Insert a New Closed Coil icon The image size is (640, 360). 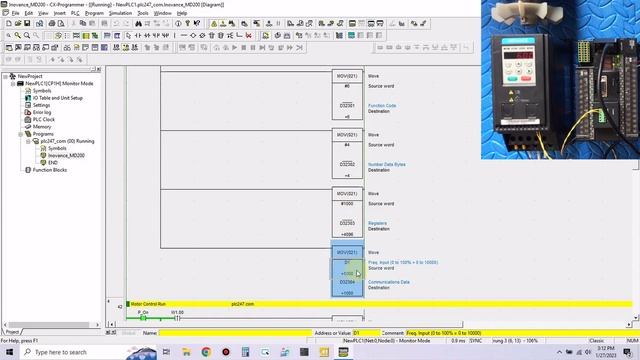(x=202, y=36)
